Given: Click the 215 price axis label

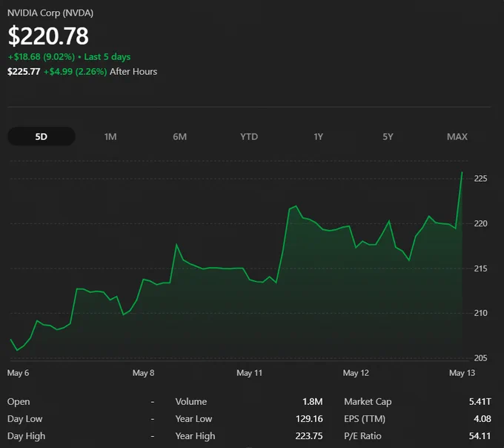Looking at the screenshot, I should [480, 269].
